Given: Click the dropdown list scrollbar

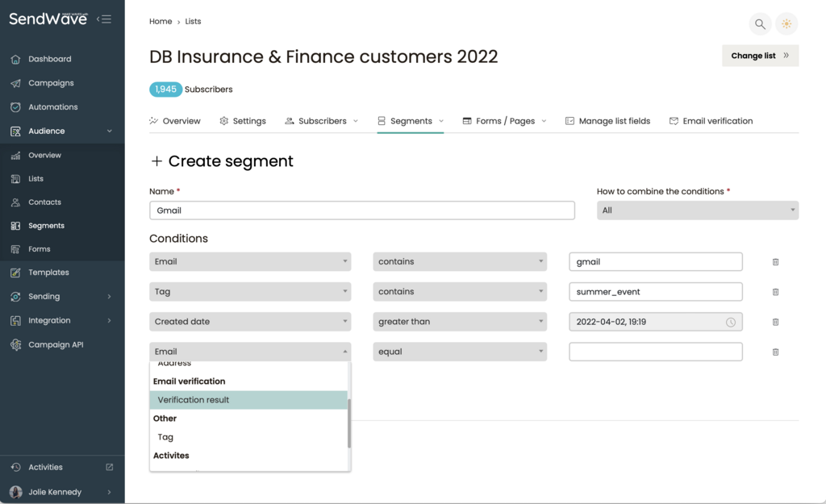Looking at the screenshot, I should [348, 423].
